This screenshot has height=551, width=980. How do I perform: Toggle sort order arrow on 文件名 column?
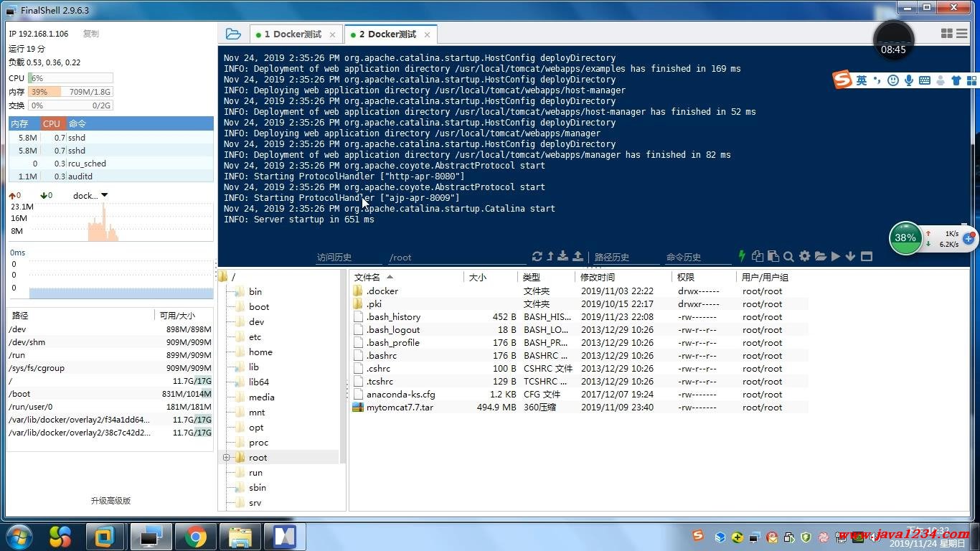point(390,277)
